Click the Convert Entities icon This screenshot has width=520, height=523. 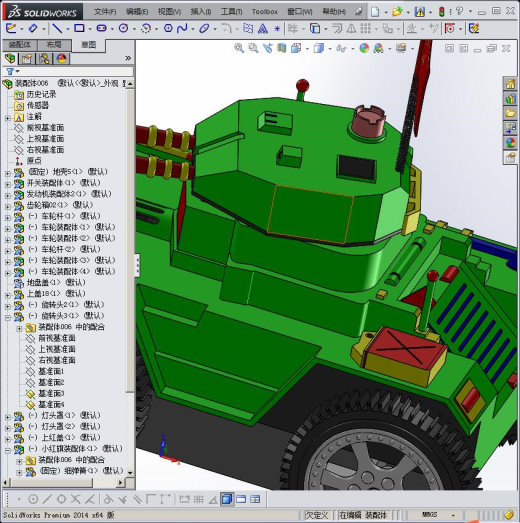[315, 28]
